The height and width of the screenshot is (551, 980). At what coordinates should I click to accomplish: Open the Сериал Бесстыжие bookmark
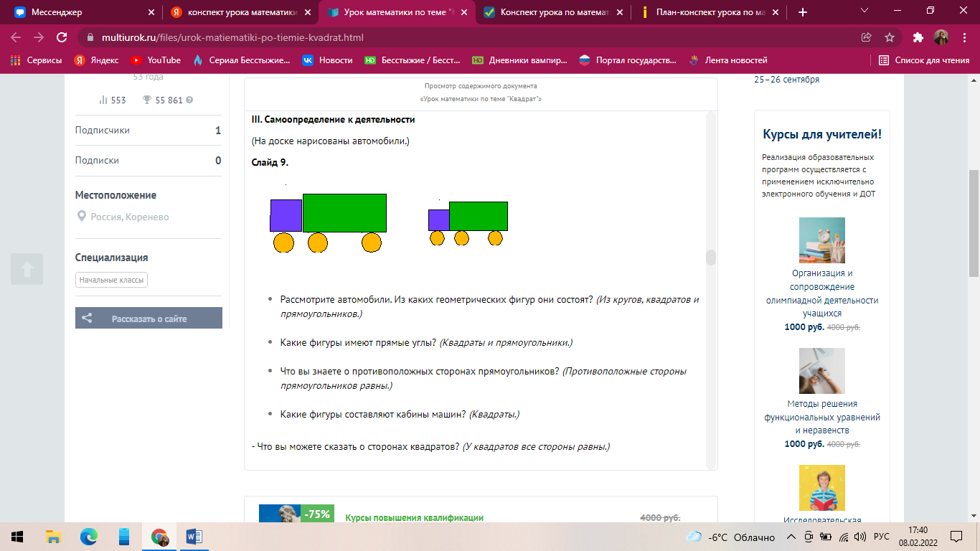coord(242,60)
